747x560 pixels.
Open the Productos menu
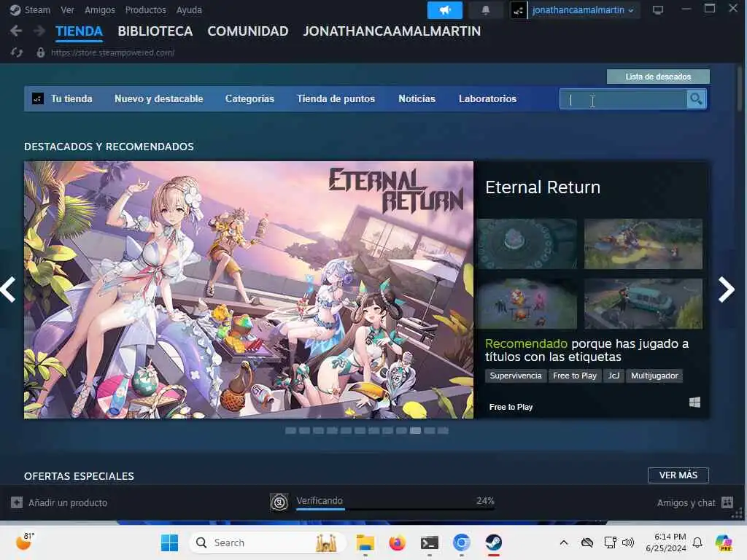tap(145, 10)
